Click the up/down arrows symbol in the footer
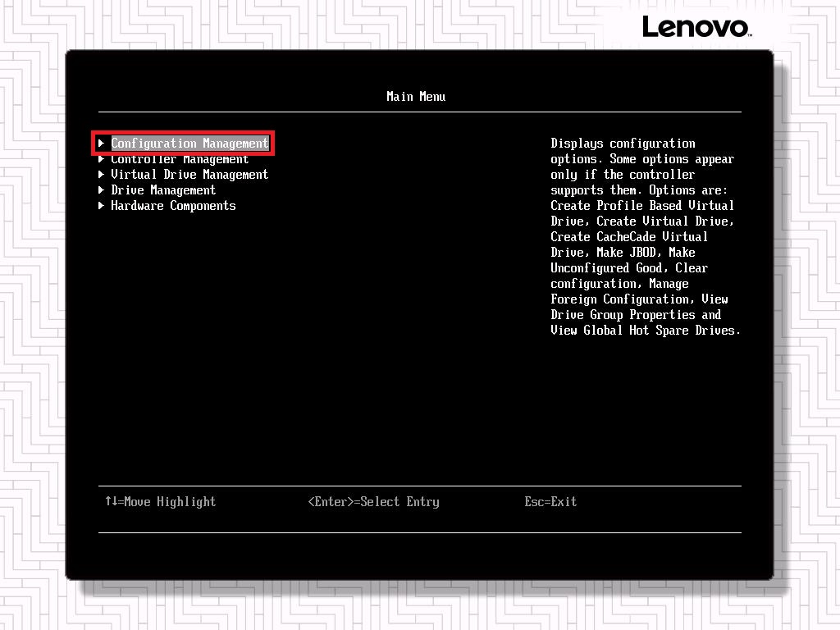The width and height of the screenshot is (840, 630). click(x=111, y=501)
